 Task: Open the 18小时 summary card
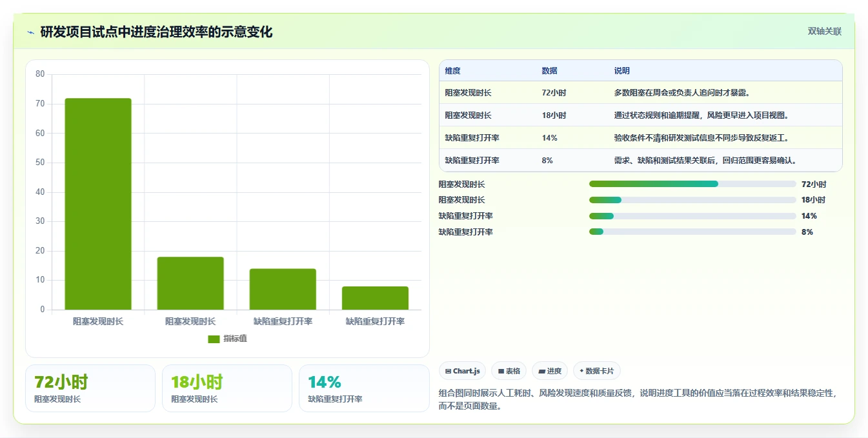click(227, 388)
